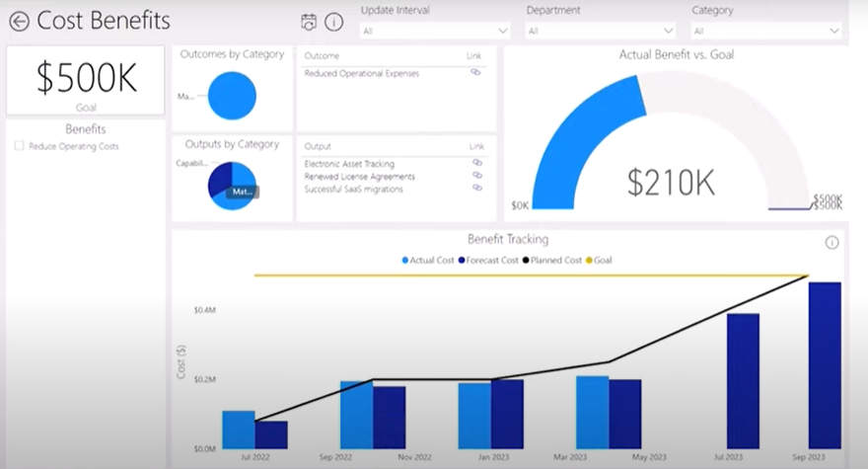Viewport: 868px width, 469px height.
Task: Open the info icon beside the calendar icon
Action: pyautogui.click(x=333, y=22)
